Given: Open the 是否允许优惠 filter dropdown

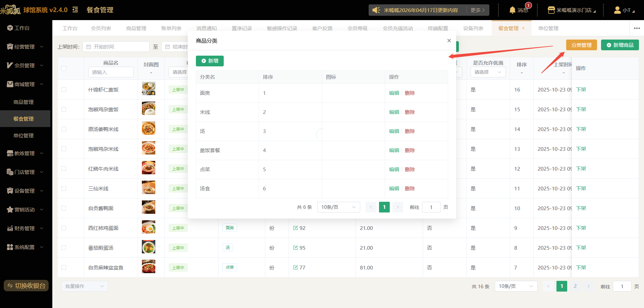Looking at the screenshot, I should click(x=488, y=72).
